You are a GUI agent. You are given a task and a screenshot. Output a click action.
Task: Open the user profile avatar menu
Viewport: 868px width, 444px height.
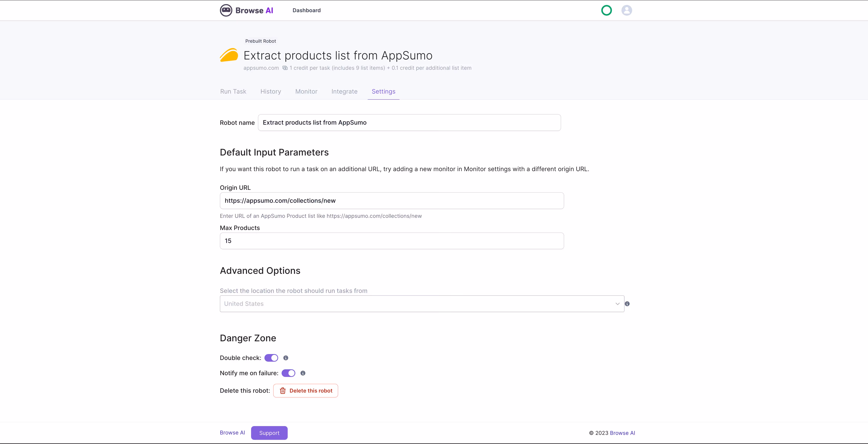[x=627, y=10]
